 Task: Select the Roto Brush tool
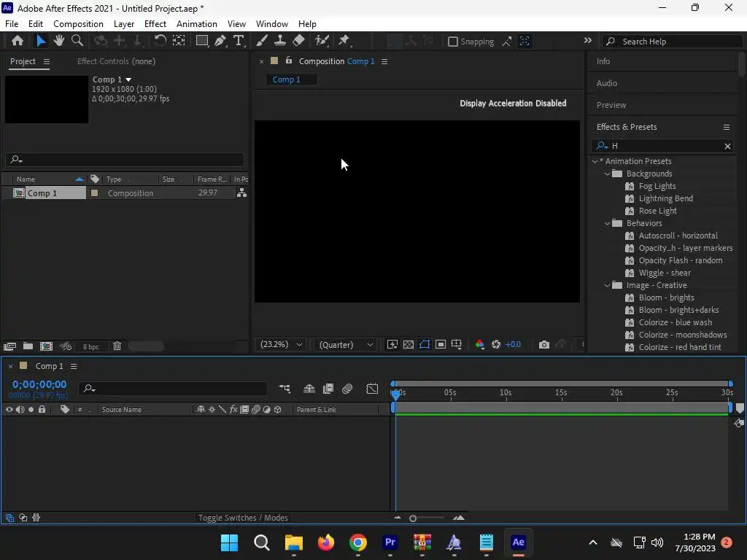pos(322,41)
